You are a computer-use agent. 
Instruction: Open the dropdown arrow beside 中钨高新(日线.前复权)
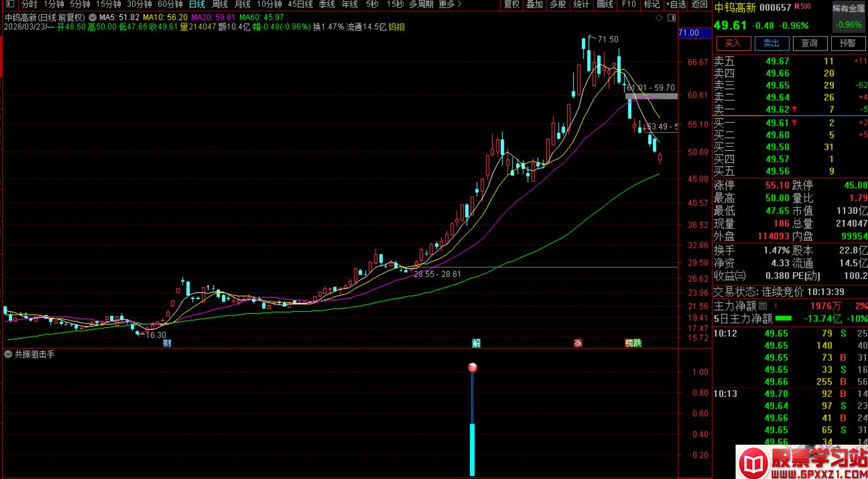[x=93, y=18]
